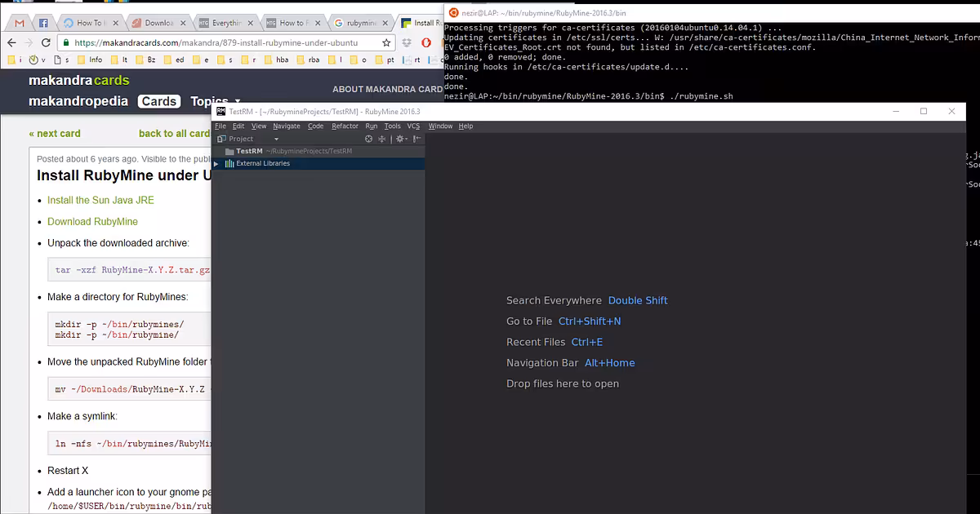Open the File menu in RubyMine
Screen dimensions: 980x514
click(x=220, y=126)
